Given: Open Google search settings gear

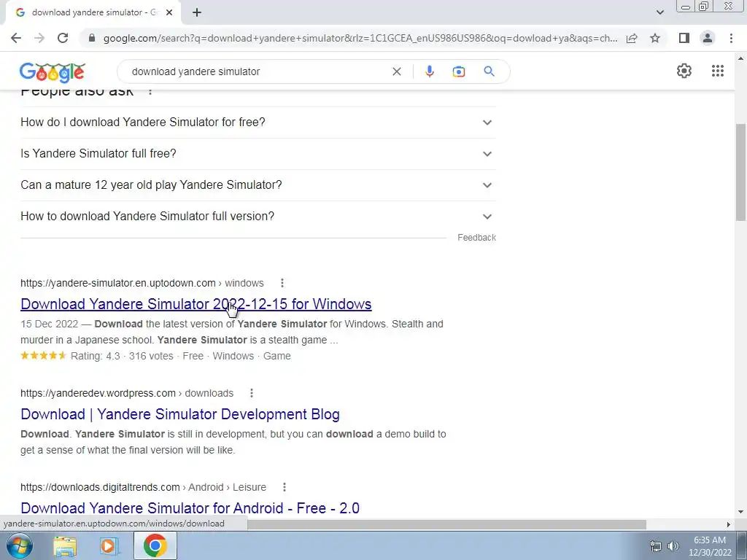Looking at the screenshot, I should [x=684, y=71].
